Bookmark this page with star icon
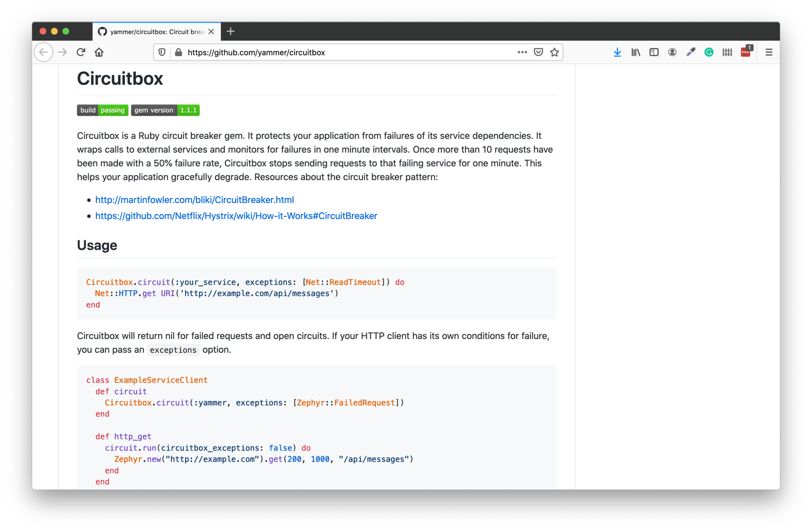This screenshot has height=532, width=812. pyautogui.click(x=554, y=52)
